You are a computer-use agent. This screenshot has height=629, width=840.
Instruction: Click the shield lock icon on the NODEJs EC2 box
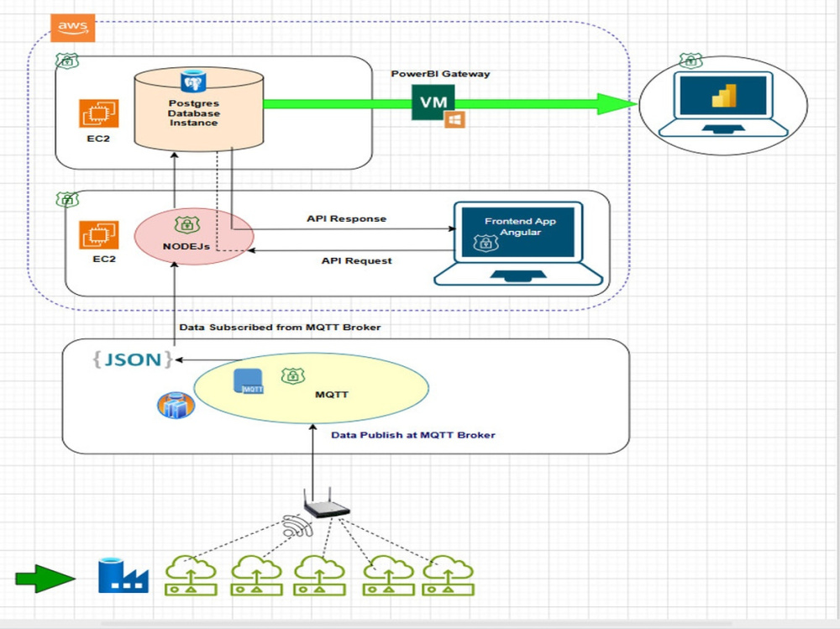(67, 199)
